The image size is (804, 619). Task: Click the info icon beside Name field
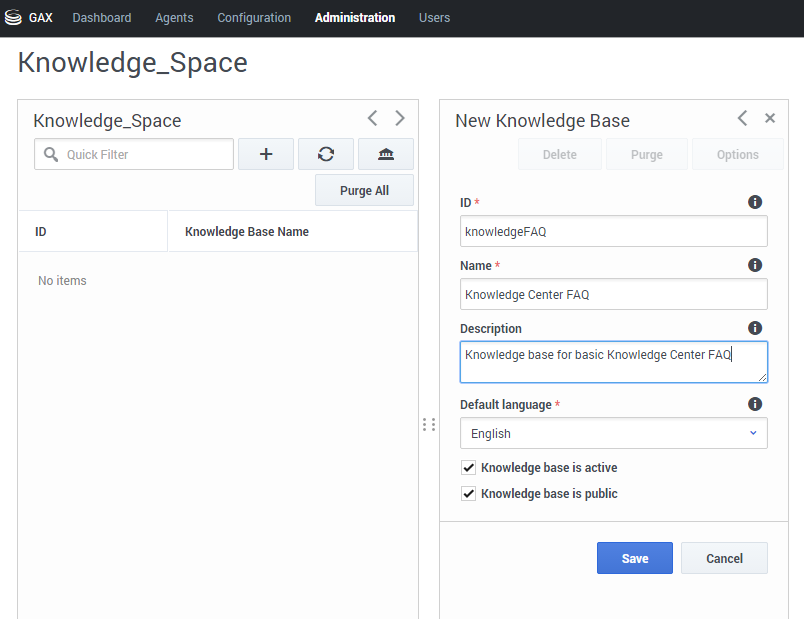(755, 265)
